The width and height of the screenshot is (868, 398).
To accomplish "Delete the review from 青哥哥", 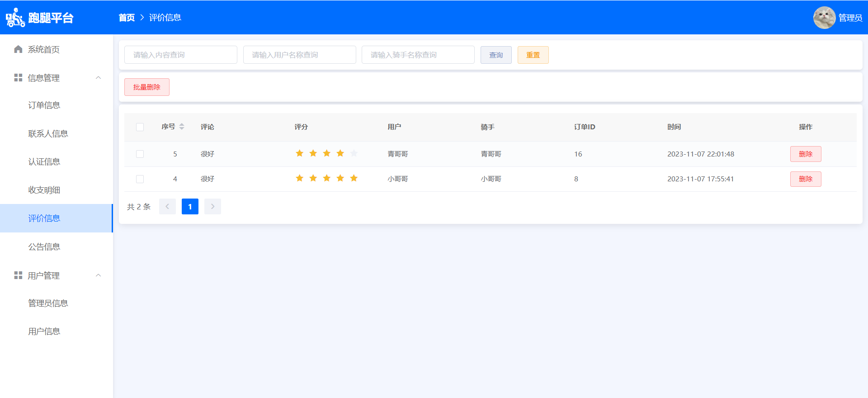I will [x=806, y=154].
